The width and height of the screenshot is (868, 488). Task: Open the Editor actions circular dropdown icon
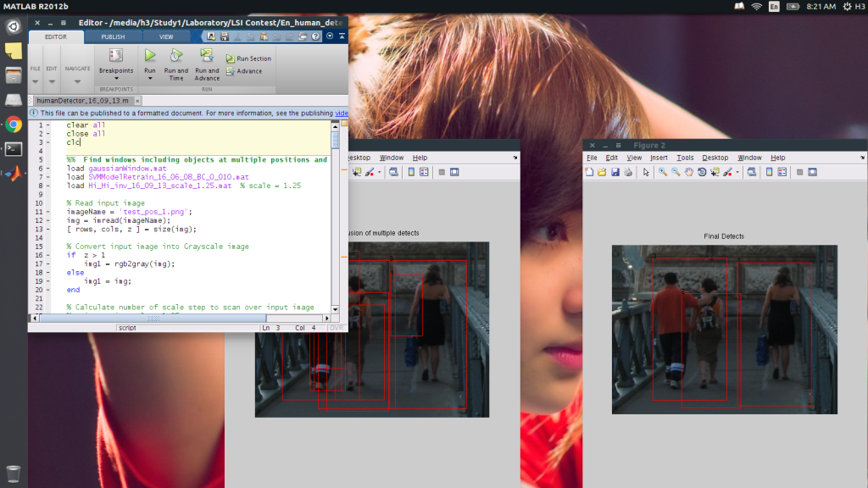click(x=330, y=36)
